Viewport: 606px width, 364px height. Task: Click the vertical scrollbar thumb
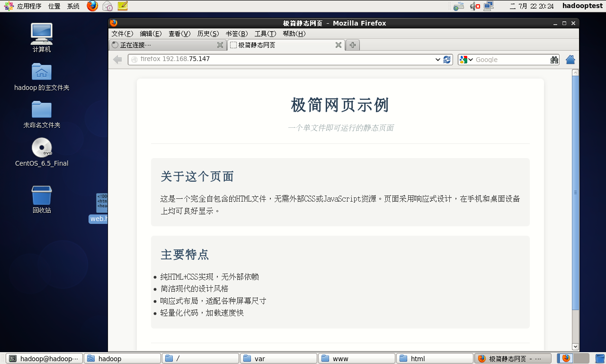575,192
